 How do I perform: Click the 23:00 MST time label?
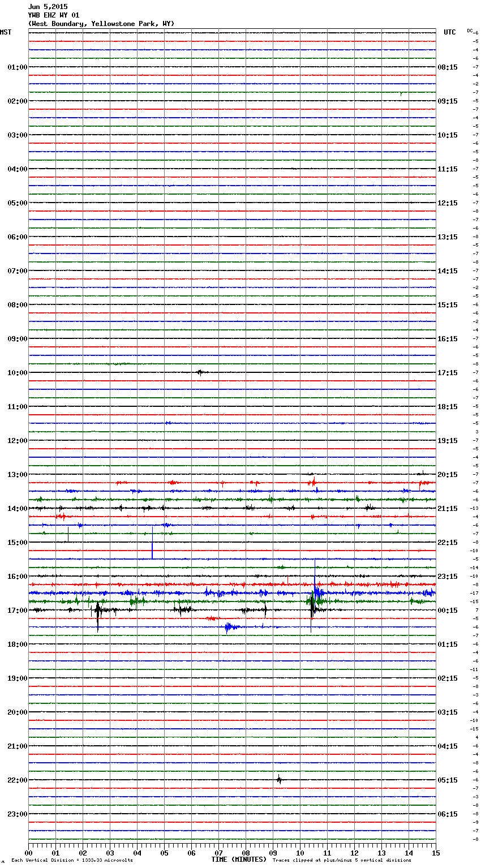[17, 814]
